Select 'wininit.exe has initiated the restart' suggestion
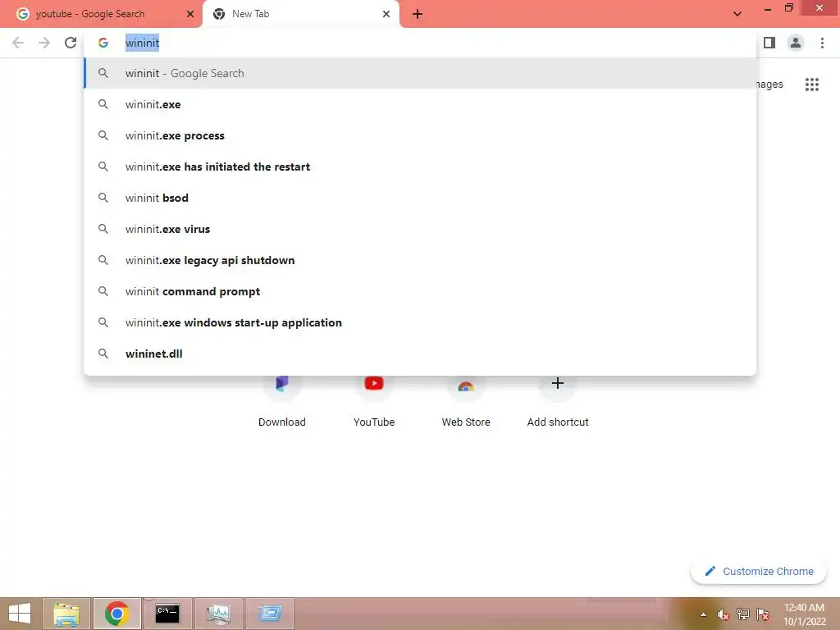The image size is (840, 630). coord(420,167)
